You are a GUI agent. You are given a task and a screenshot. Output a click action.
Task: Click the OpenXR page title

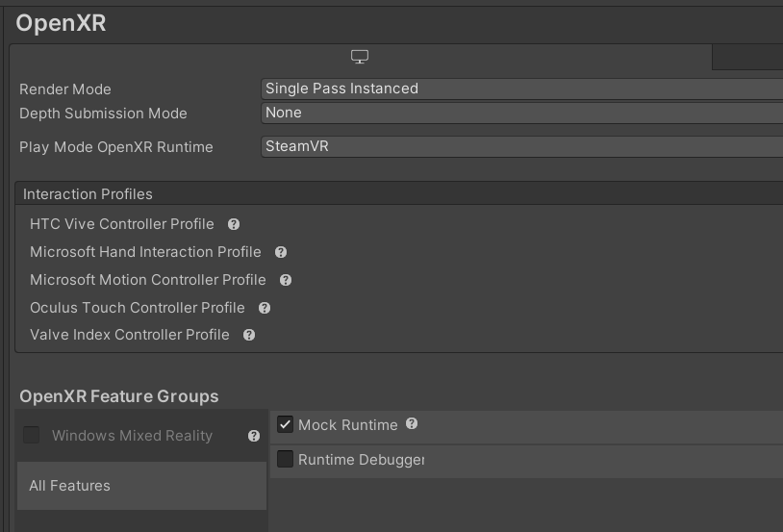pyautogui.click(x=61, y=23)
